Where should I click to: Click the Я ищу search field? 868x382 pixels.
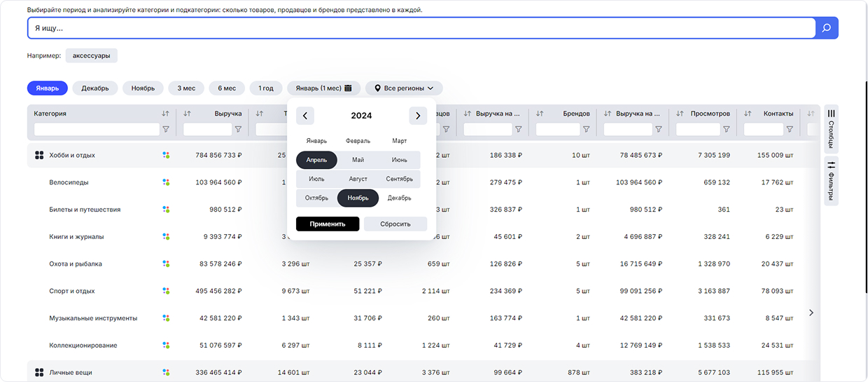click(x=420, y=28)
